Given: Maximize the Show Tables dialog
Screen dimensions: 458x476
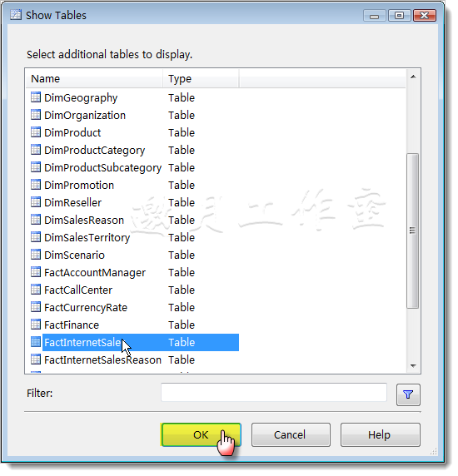Looking at the screenshot, I should (400, 15).
